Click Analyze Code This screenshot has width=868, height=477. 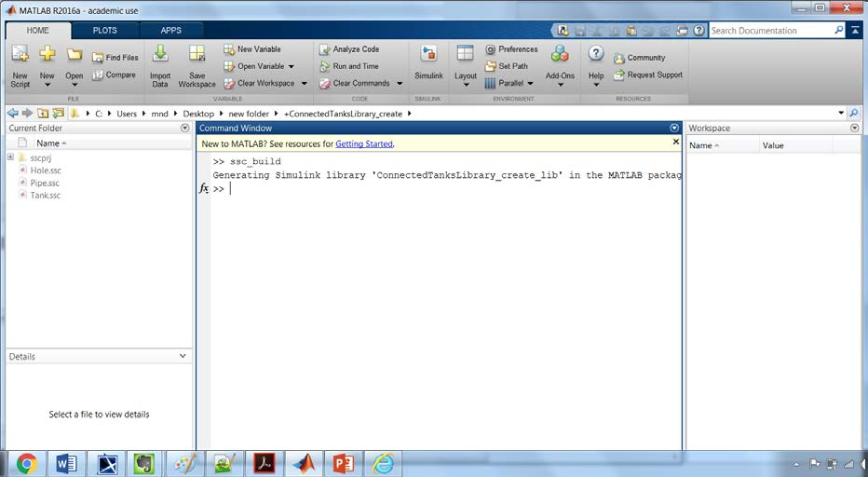(x=349, y=49)
